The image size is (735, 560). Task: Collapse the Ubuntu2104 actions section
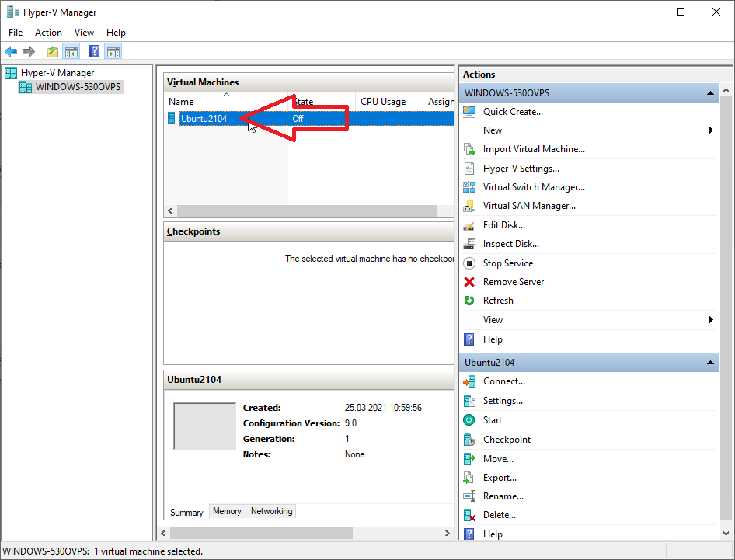coord(709,363)
